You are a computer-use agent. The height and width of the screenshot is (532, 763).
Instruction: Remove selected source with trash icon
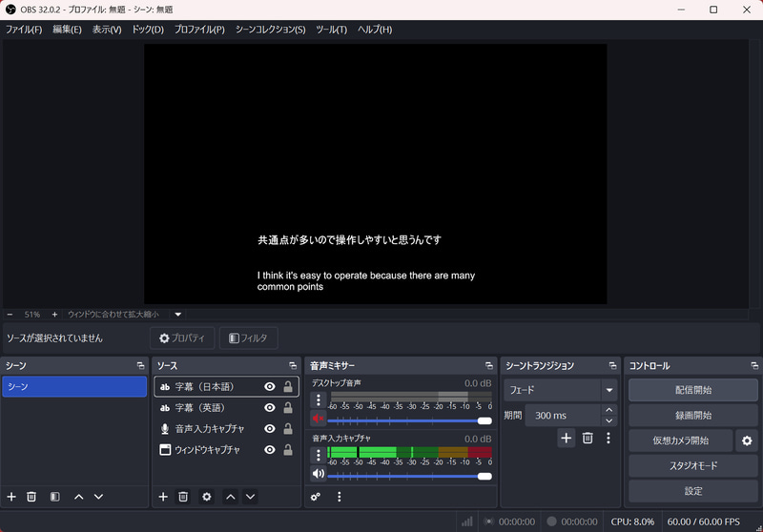tap(183, 497)
